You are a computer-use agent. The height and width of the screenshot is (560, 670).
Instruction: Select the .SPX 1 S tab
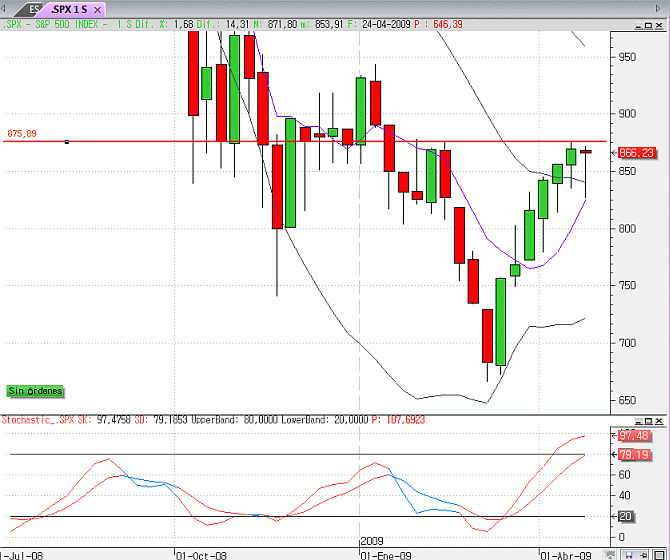69,9
